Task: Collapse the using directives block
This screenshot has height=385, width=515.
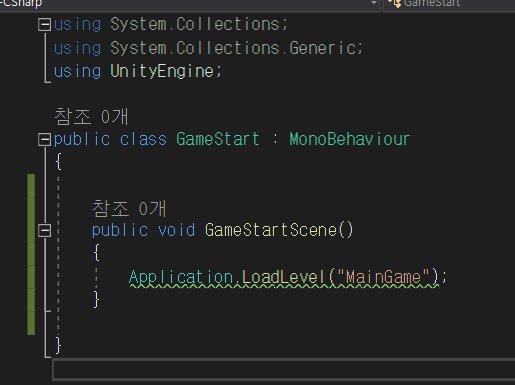Action: tap(44, 25)
